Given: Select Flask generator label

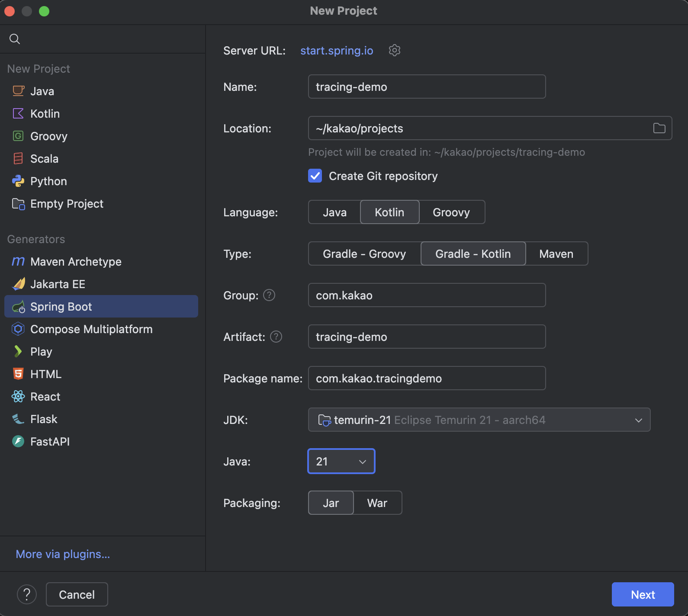Looking at the screenshot, I should 44,419.
